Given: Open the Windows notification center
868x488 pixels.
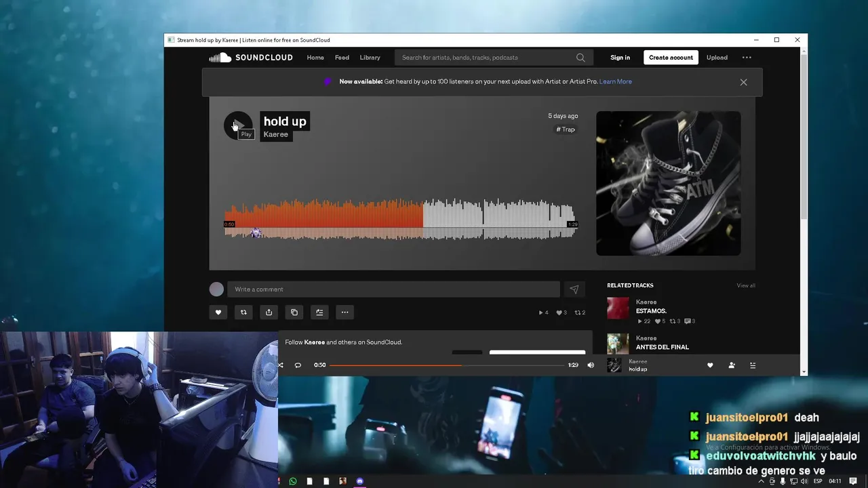Looking at the screenshot, I should click(853, 481).
